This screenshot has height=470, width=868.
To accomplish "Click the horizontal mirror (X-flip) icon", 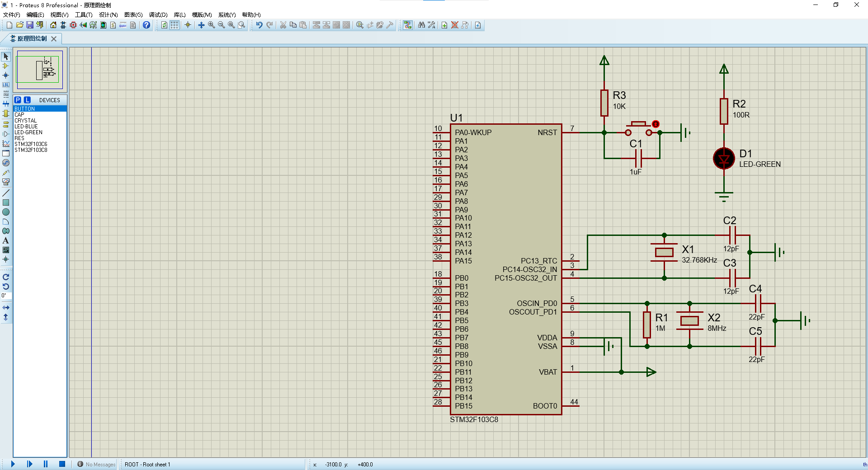I will 6,308.
